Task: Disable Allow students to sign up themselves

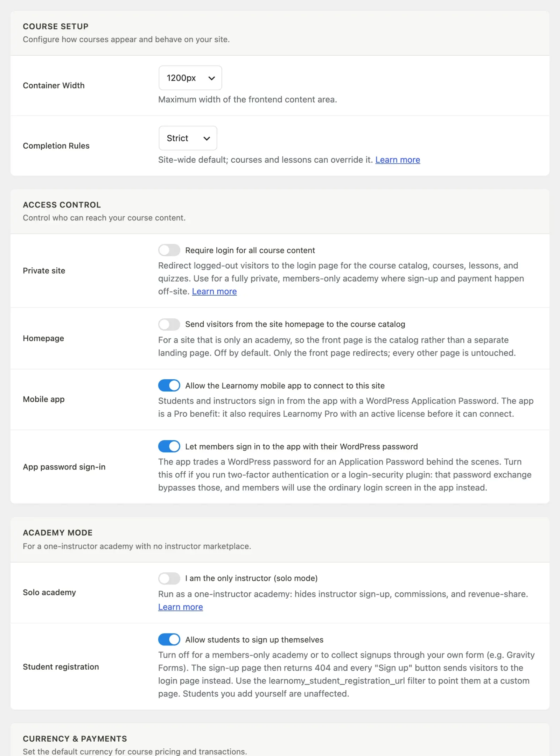Action: click(169, 640)
